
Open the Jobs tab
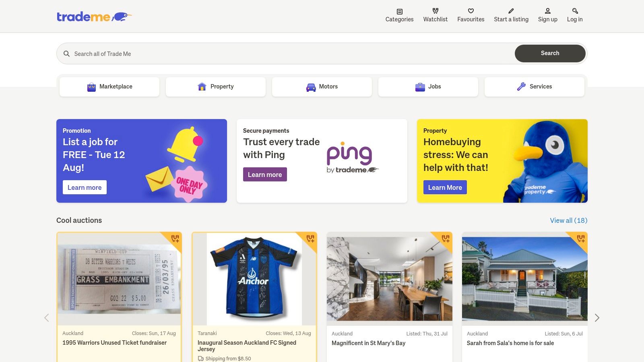[x=428, y=87]
